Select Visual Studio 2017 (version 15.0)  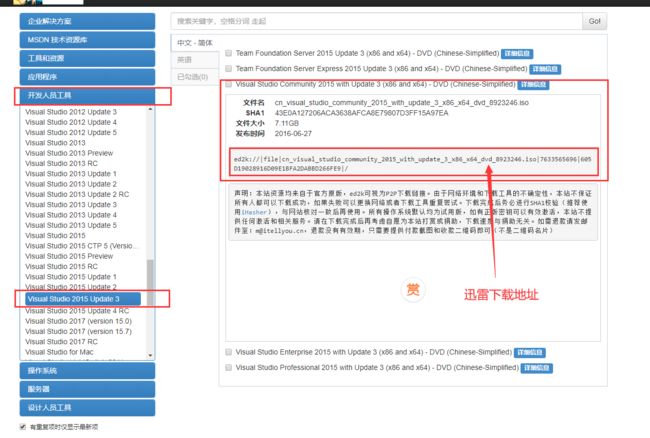[x=78, y=321]
